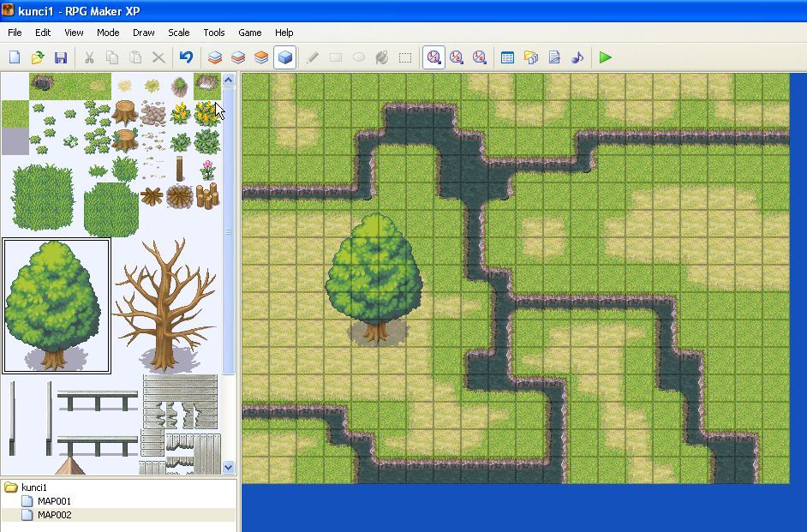Open the Sound Test dialog
807x532 pixels.
[577, 57]
